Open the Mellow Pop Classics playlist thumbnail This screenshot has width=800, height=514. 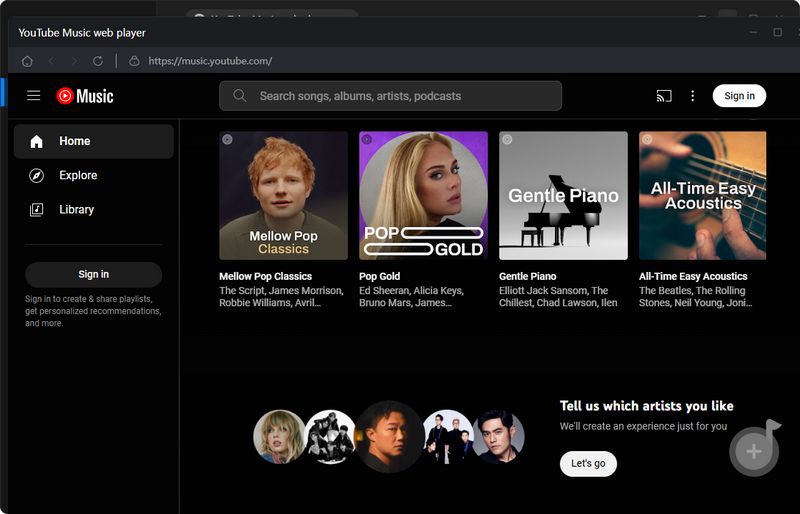tap(283, 195)
